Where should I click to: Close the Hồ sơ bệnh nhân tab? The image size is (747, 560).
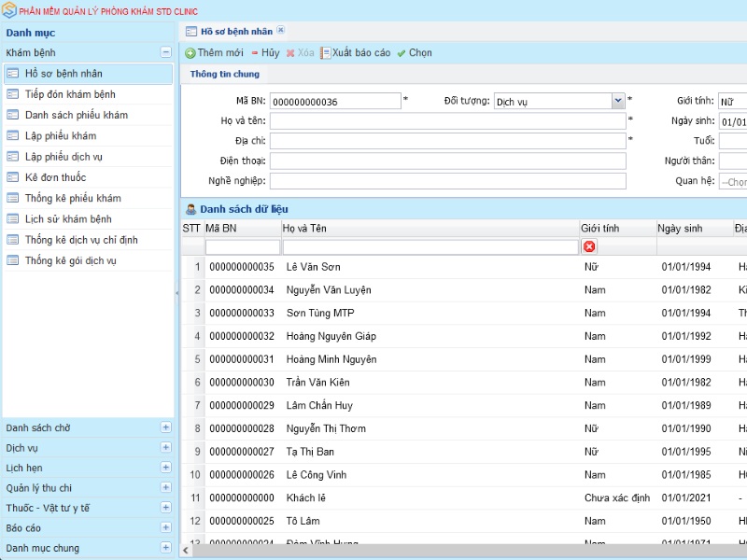click(281, 30)
